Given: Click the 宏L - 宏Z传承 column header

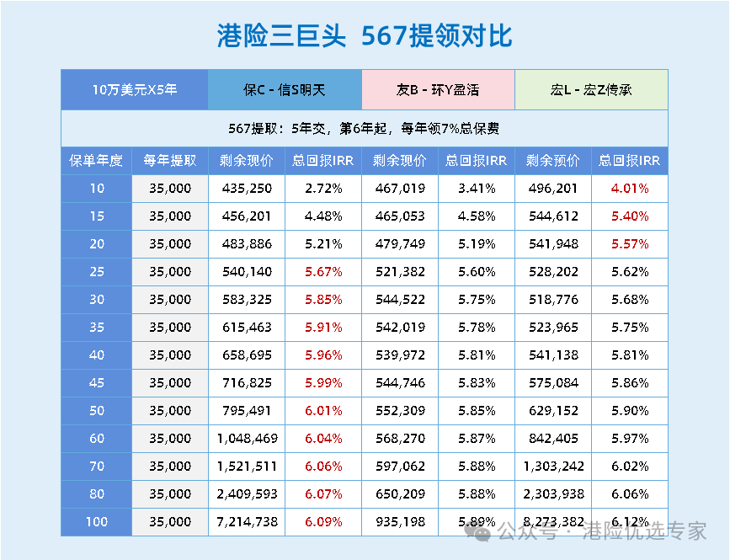Looking at the screenshot, I should (x=591, y=90).
